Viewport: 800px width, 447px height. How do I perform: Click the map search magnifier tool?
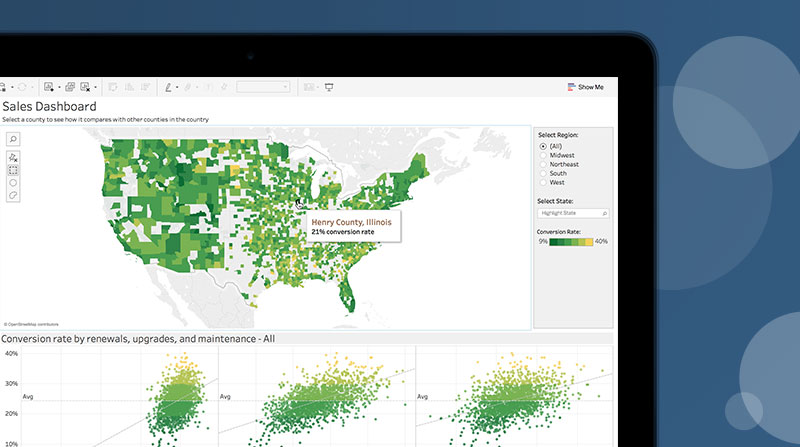click(x=14, y=139)
